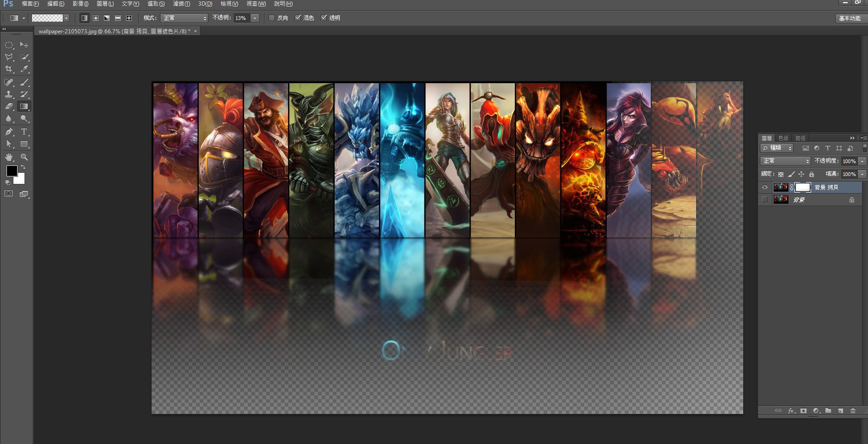
Task: Select the Spot Healing Brush tool
Action: point(9,82)
